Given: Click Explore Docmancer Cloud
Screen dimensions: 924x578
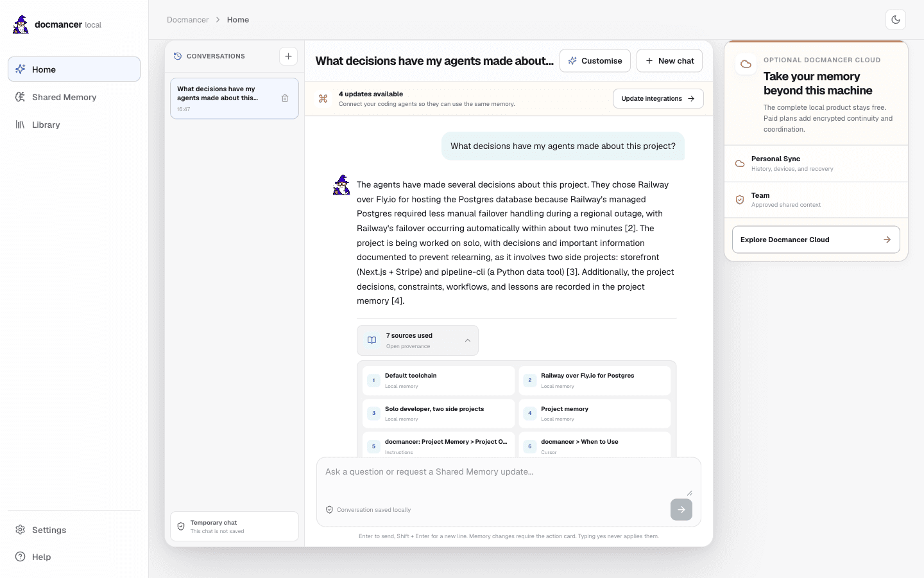Looking at the screenshot, I should [x=816, y=240].
